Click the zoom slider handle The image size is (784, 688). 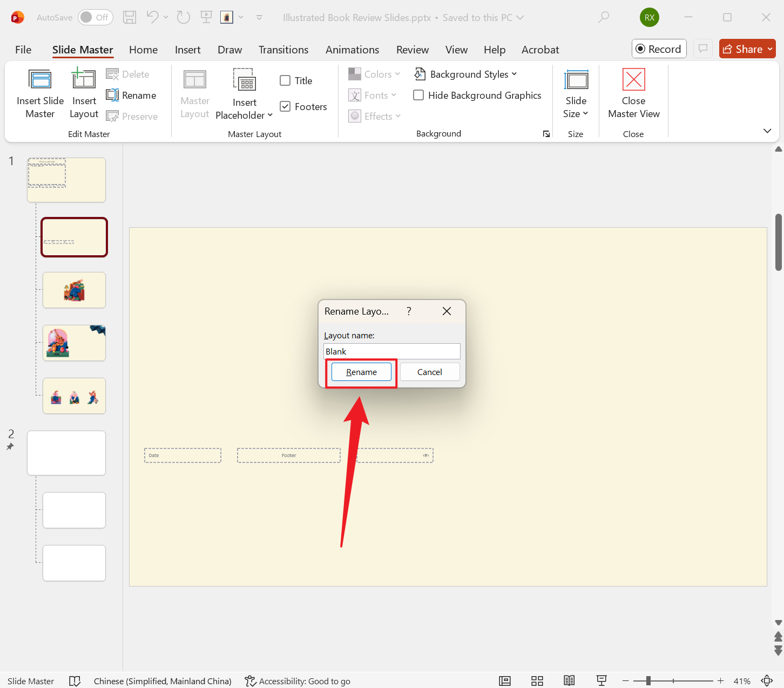[x=648, y=681]
